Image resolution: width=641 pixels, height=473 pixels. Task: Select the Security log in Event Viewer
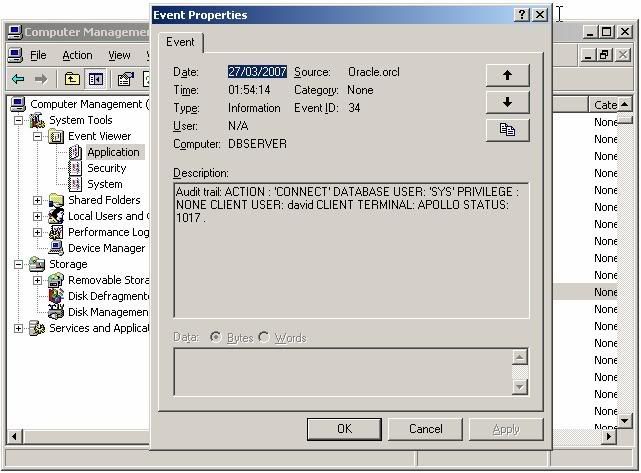click(x=106, y=168)
